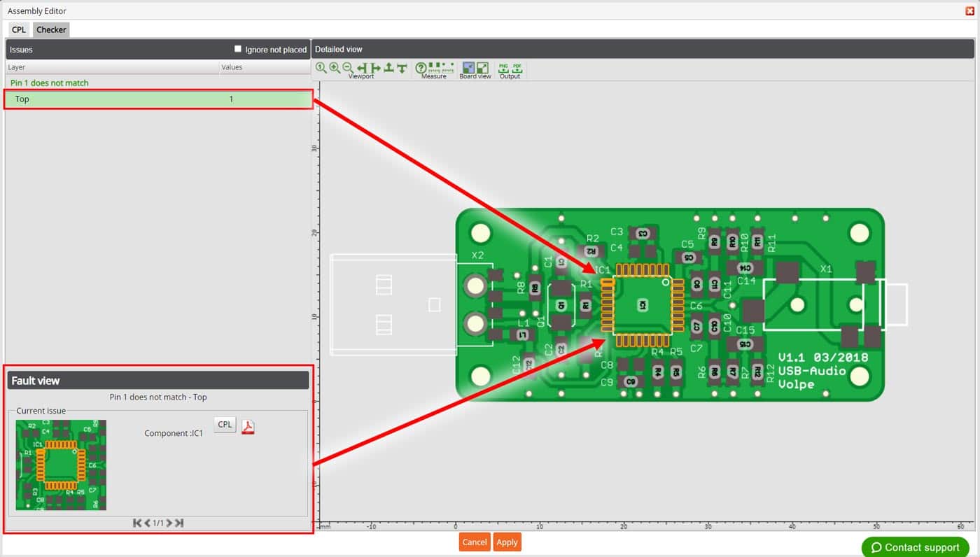The height and width of the screenshot is (557, 980).
Task: Open the Measure help icon
Action: [421, 67]
